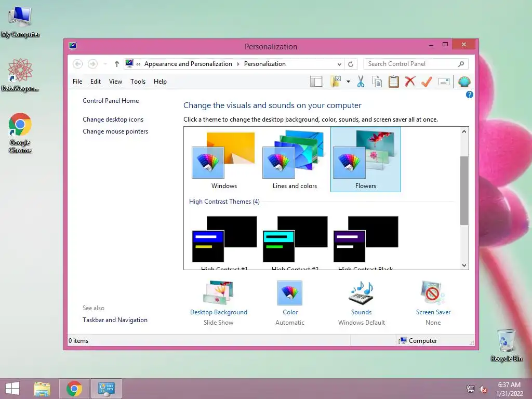The height and width of the screenshot is (399, 532).
Task: Toggle the preview pane layout icon
Action: (316, 82)
